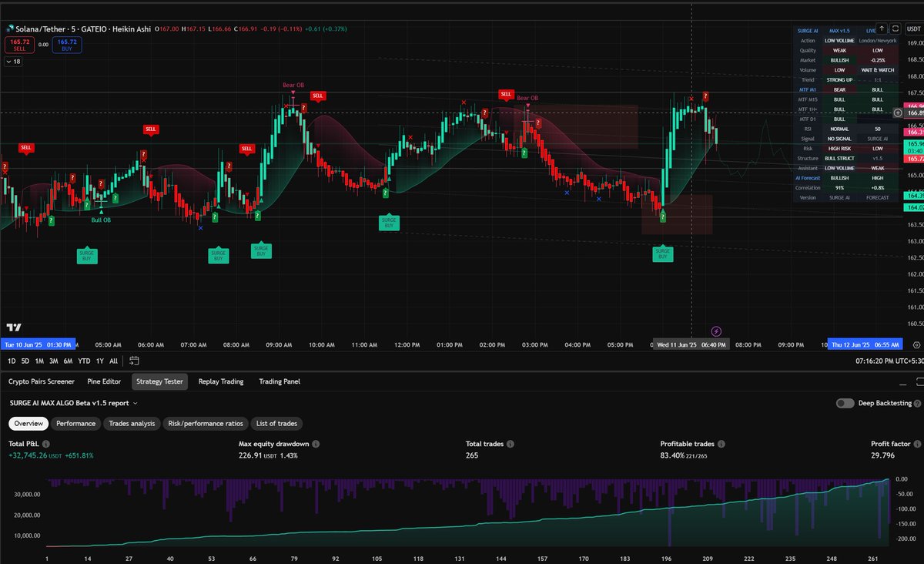924x564 pixels.
Task: Select the All time range
Action: (114, 361)
